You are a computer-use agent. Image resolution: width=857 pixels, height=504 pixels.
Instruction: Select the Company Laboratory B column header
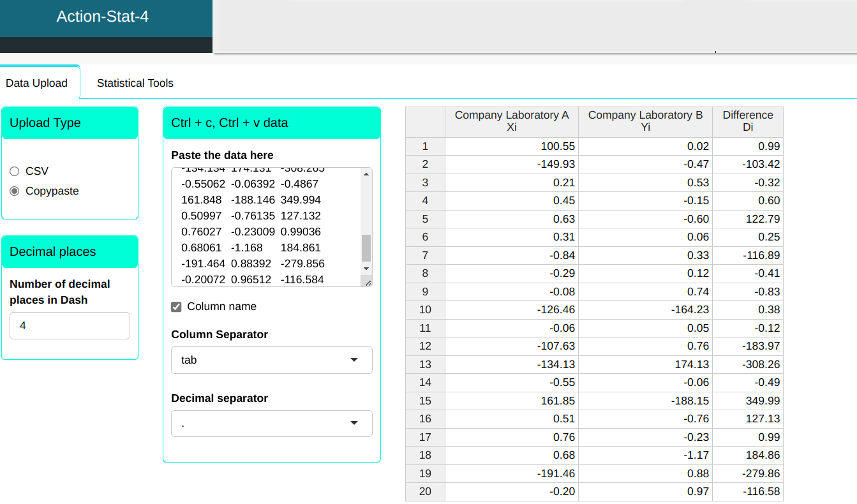click(x=645, y=121)
